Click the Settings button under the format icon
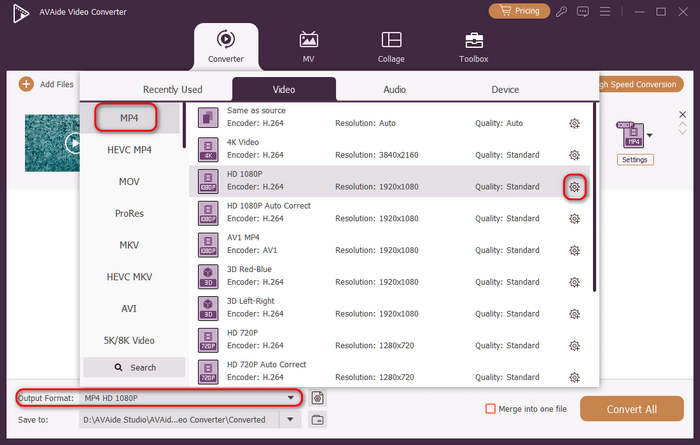Screen dimensions: 700x445 [635, 160]
